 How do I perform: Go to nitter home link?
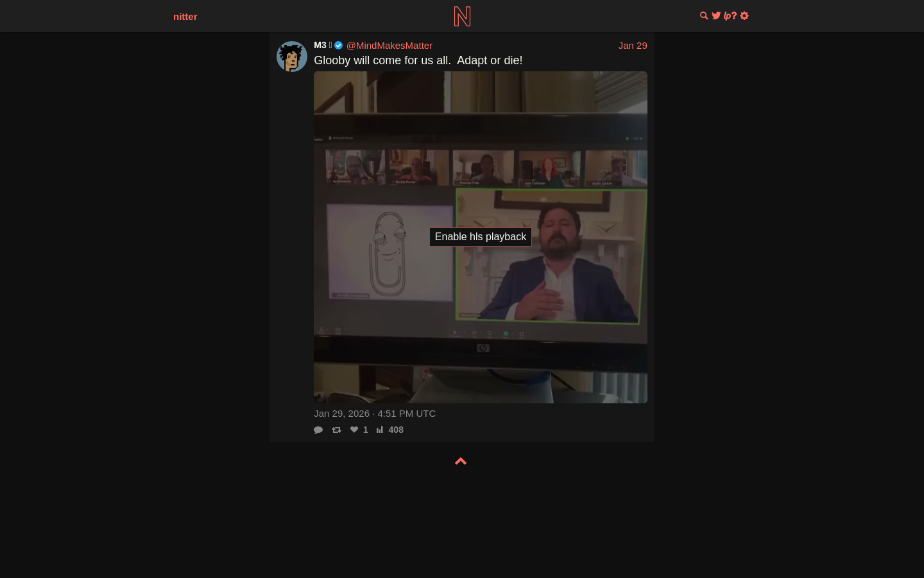185,17
